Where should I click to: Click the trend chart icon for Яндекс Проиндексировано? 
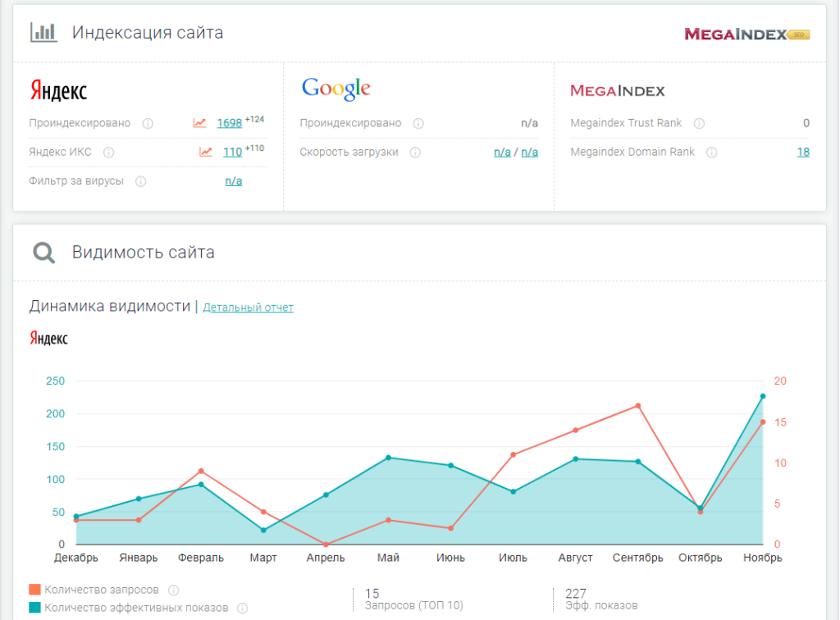(x=199, y=124)
